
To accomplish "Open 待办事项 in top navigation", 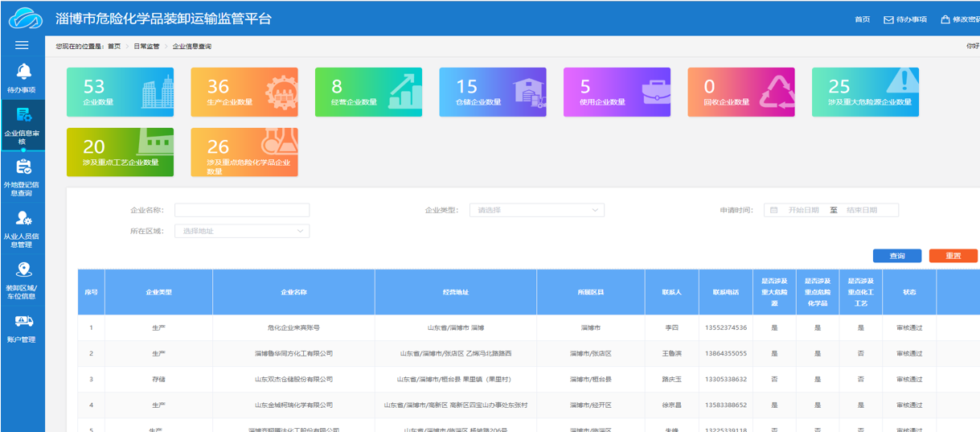I will click(x=905, y=19).
